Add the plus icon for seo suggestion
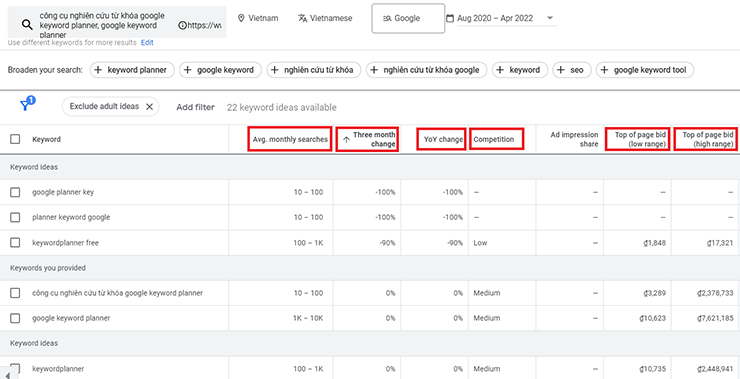 pyautogui.click(x=561, y=70)
